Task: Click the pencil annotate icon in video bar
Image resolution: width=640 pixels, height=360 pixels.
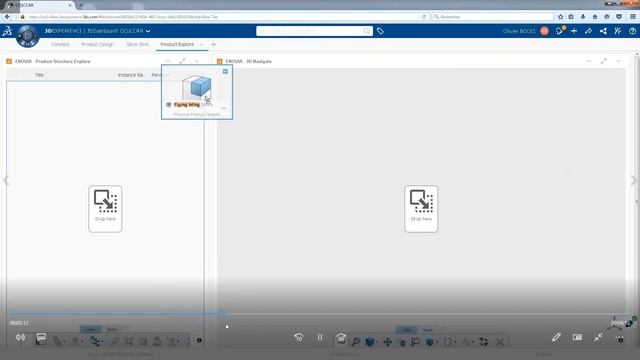Action: (x=556, y=338)
